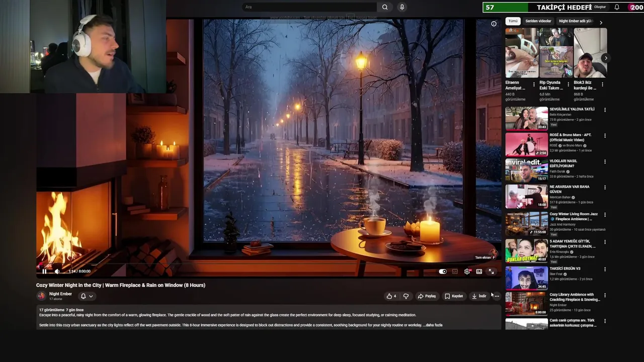Open the Night Ember channel avatar
Viewport: 644px width, 362px height.
point(41,296)
